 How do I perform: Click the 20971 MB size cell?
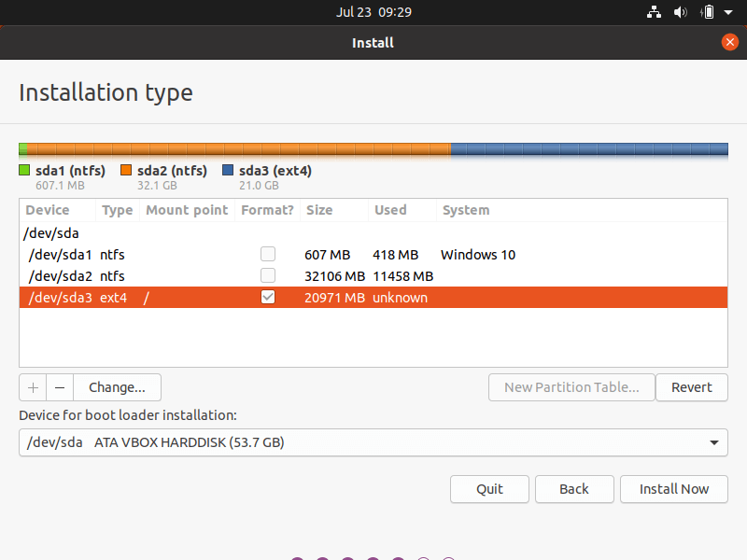click(x=334, y=298)
